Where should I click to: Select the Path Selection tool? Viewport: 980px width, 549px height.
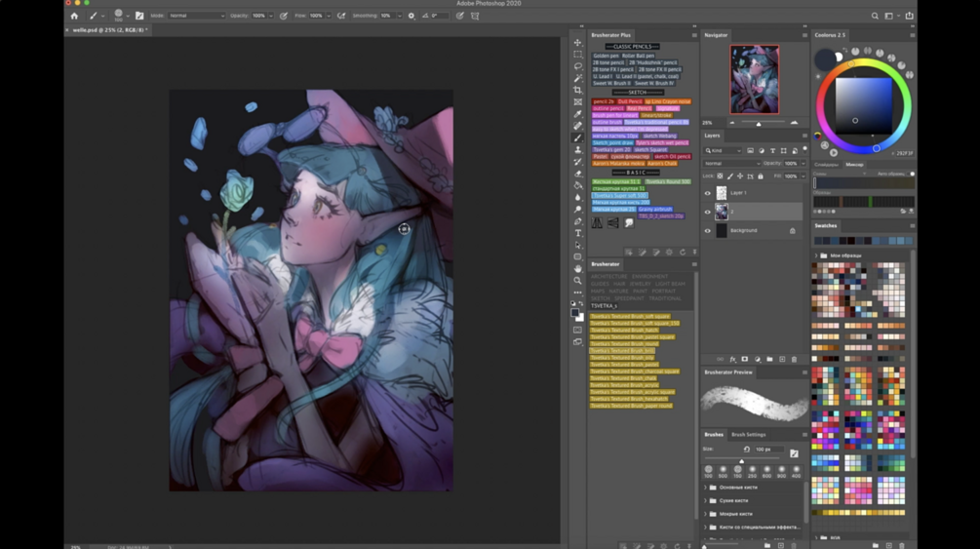[x=577, y=245]
